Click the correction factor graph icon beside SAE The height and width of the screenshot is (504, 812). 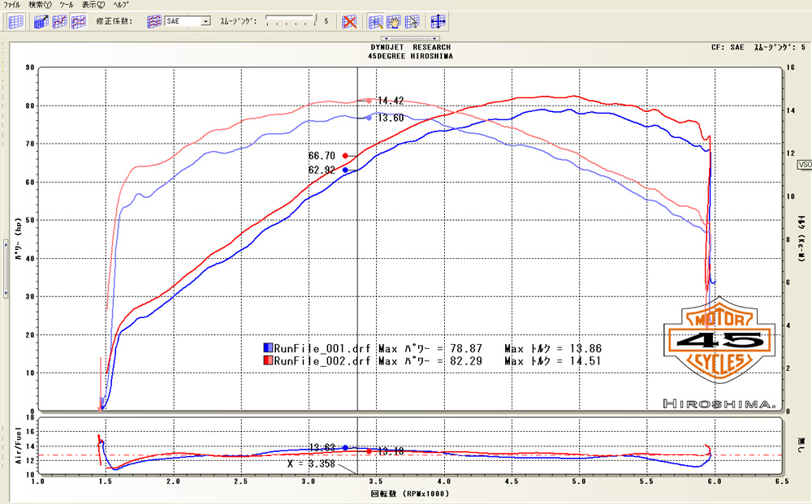point(153,22)
